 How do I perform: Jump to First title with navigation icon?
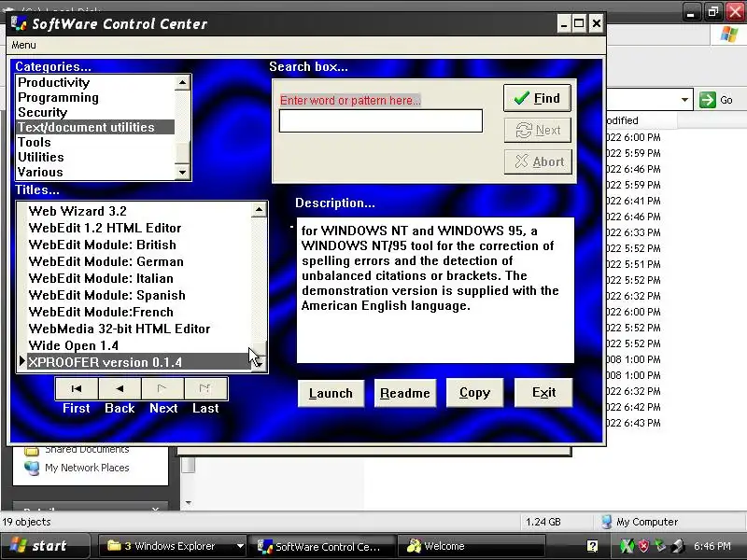77,388
